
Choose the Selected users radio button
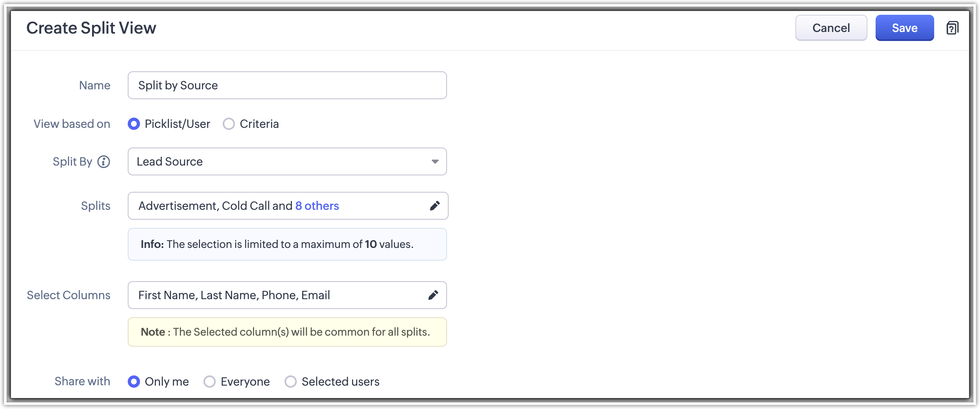(x=291, y=382)
